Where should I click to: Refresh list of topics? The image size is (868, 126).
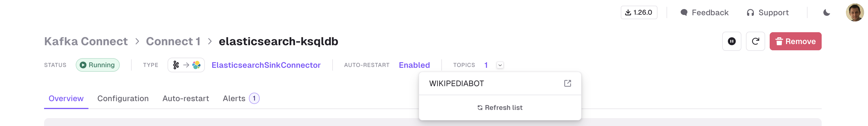(500, 107)
